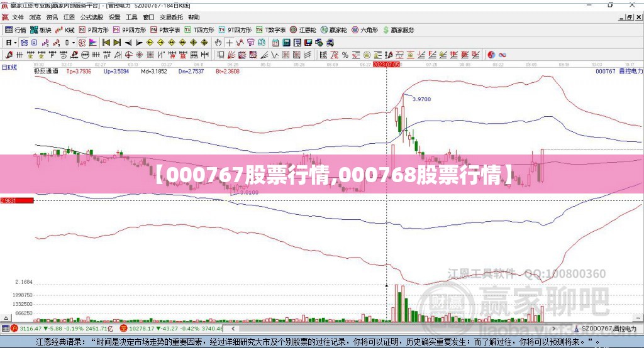Select the hand pan tool icon

[218, 43]
